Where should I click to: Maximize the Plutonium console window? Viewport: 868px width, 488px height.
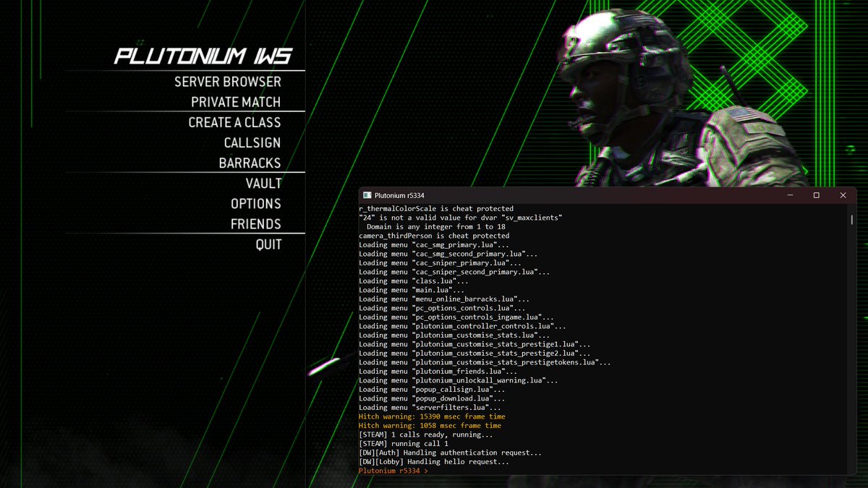click(x=817, y=195)
